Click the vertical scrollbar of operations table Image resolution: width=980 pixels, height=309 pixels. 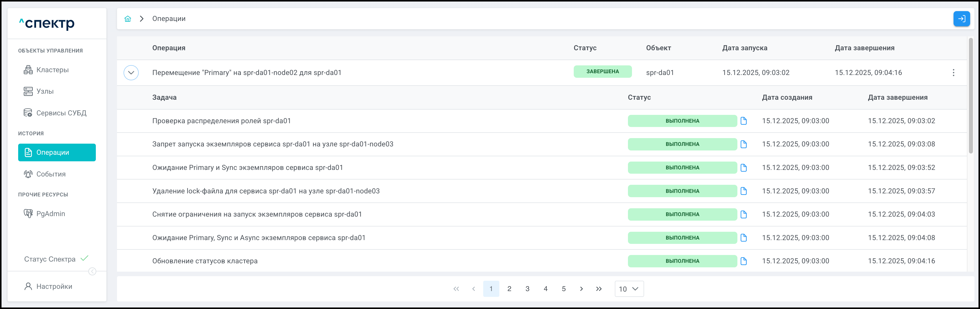tap(970, 95)
